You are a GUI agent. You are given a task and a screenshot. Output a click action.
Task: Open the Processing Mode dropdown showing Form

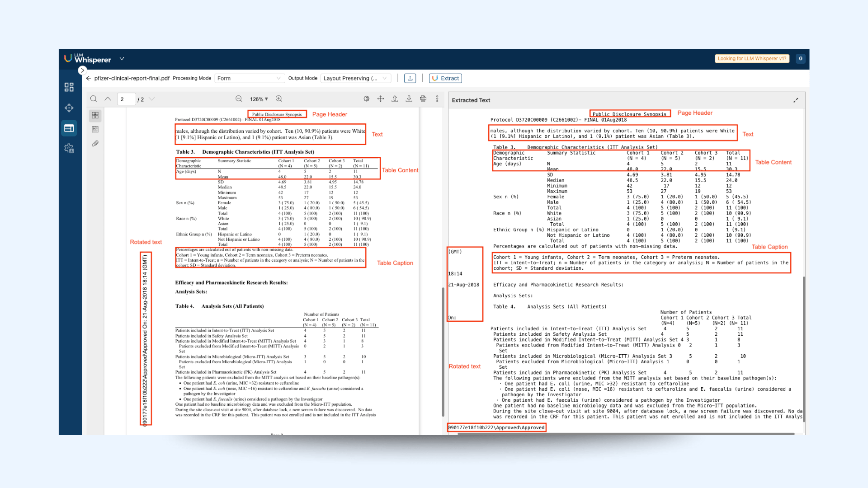tap(249, 78)
